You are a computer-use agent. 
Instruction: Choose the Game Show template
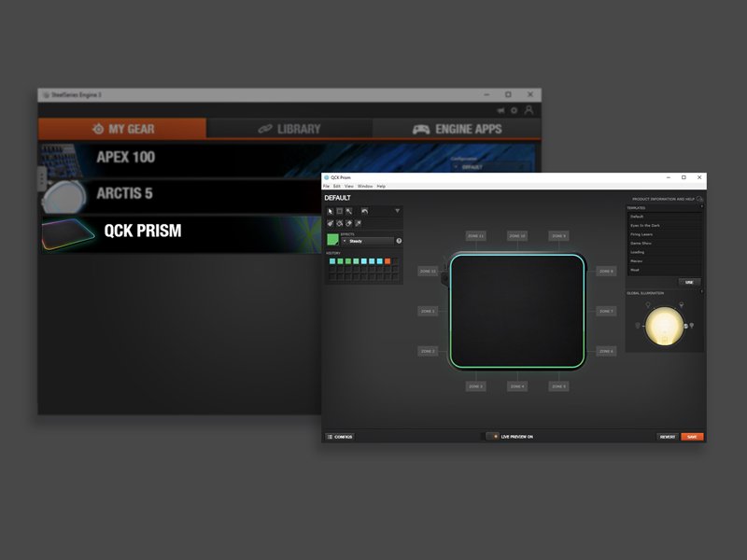tap(664, 244)
